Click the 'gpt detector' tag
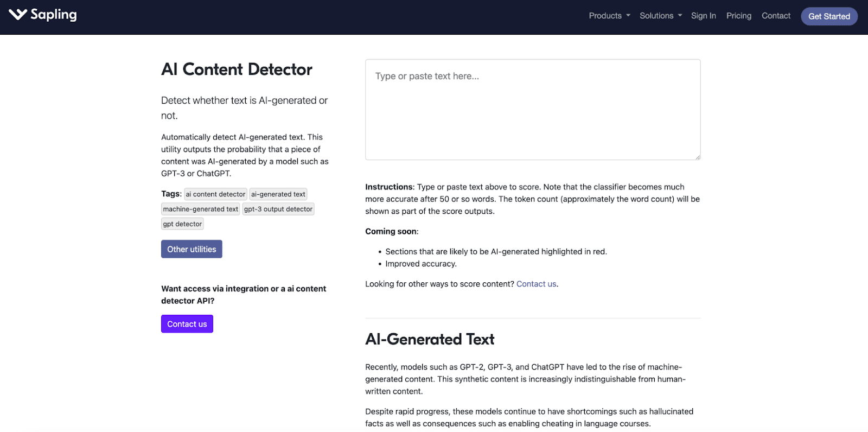Viewport: 868px width, 432px height. click(182, 224)
